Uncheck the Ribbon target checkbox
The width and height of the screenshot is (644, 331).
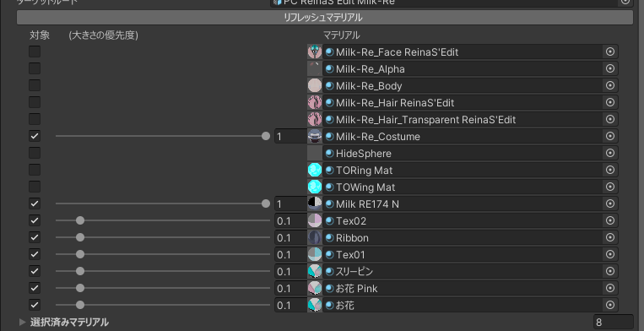(x=35, y=237)
